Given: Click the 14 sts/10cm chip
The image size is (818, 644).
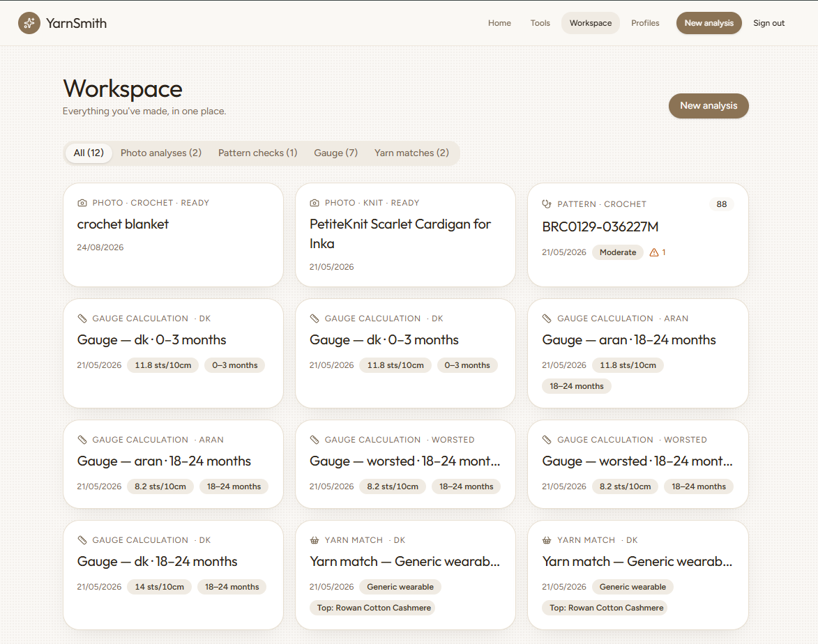Looking at the screenshot, I should tap(159, 587).
